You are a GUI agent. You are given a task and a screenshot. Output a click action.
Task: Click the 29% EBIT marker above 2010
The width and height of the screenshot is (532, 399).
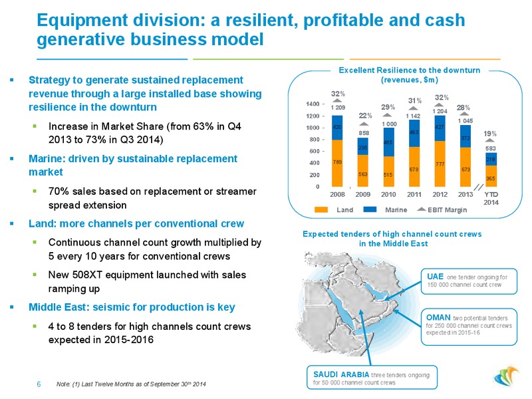point(388,115)
